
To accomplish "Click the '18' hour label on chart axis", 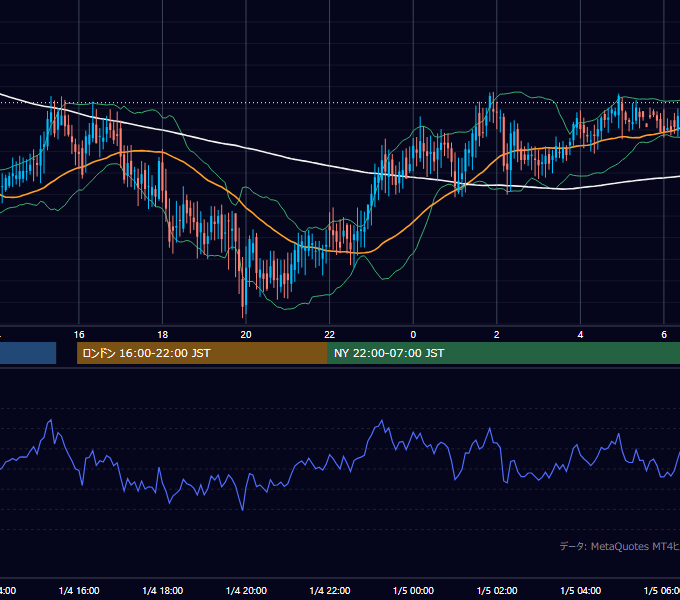I will click(x=163, y=335).
